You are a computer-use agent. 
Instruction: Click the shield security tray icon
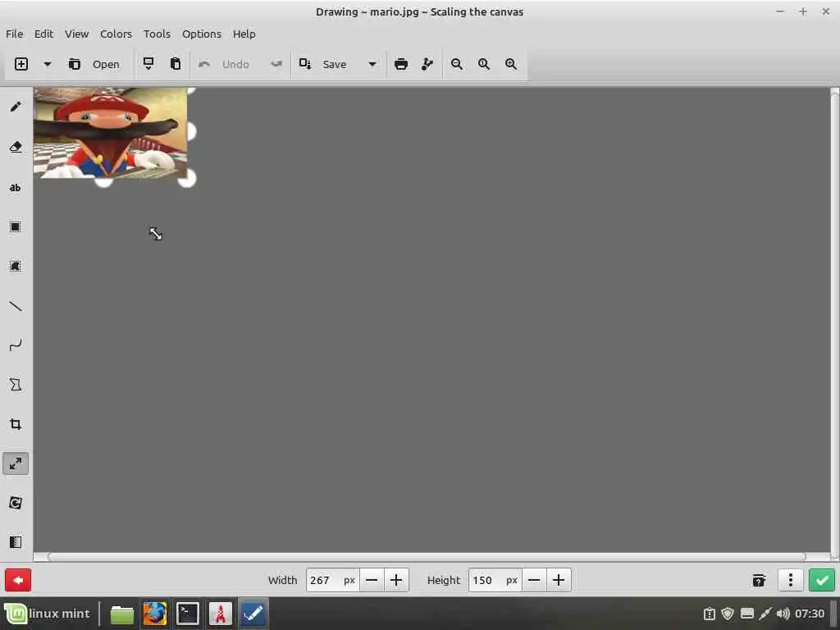728,614
